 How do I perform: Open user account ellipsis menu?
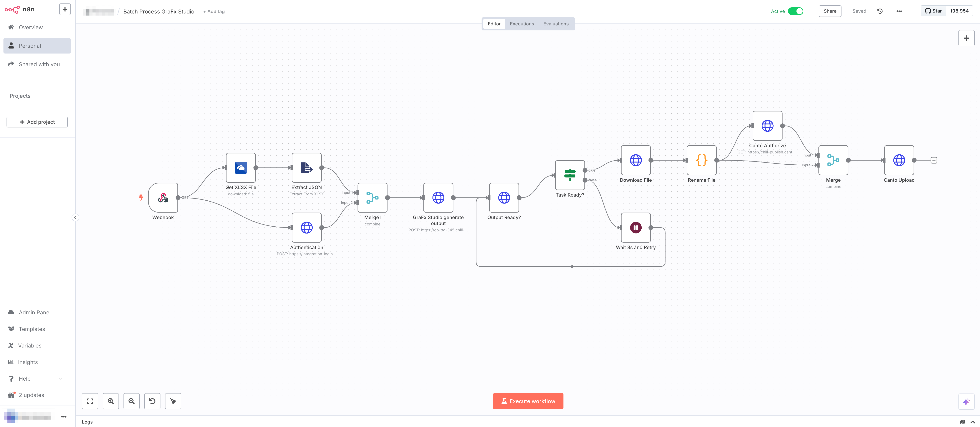tap(64, 417)
